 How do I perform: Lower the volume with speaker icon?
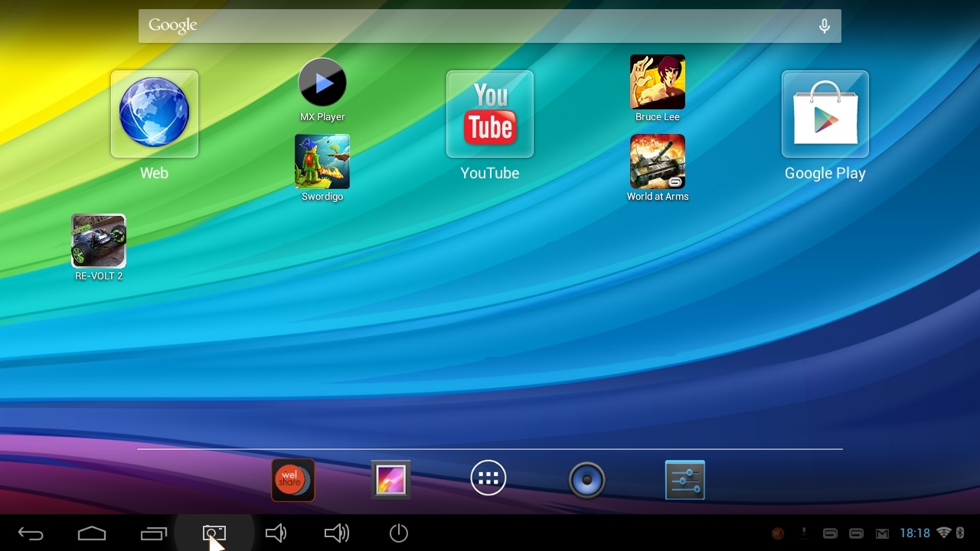coord(276,533)
